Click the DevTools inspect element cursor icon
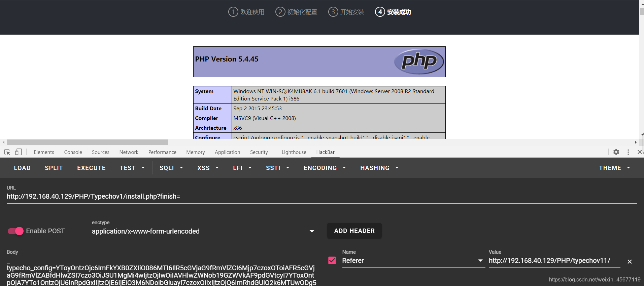This screenshot has width=644, height=286. click(7, 152)
